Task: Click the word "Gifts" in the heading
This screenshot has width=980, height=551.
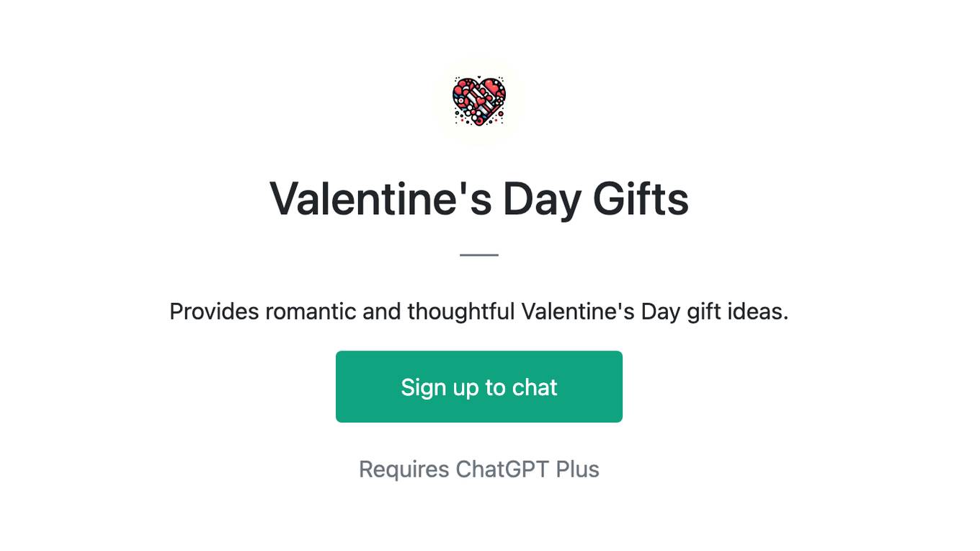Action: [641, 198]
